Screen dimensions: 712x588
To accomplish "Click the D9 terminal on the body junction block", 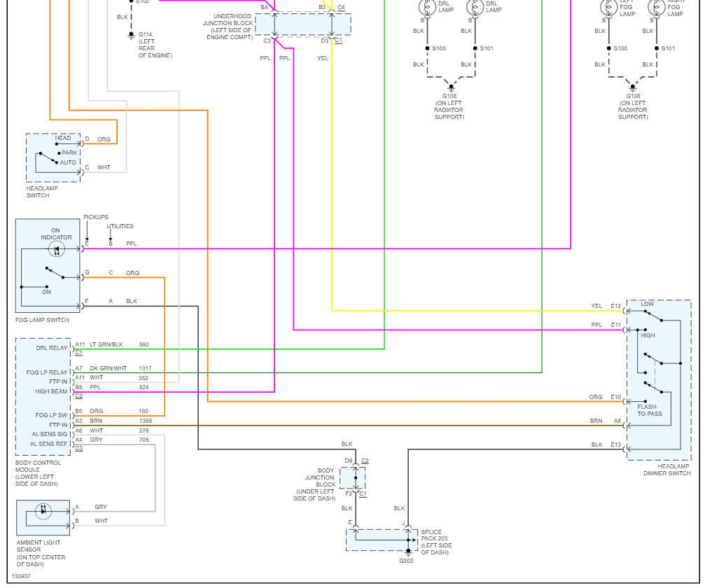I will click(348, 461).
